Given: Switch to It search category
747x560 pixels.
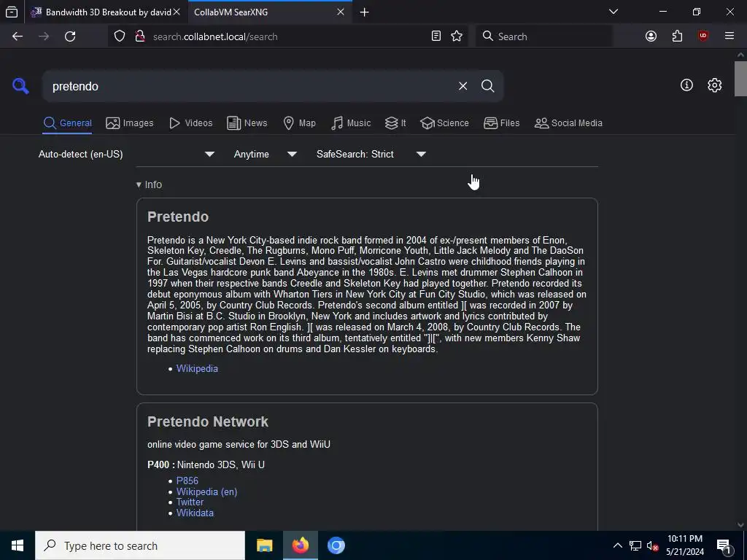Looking at the screenshot, I should tap(395, 122).
